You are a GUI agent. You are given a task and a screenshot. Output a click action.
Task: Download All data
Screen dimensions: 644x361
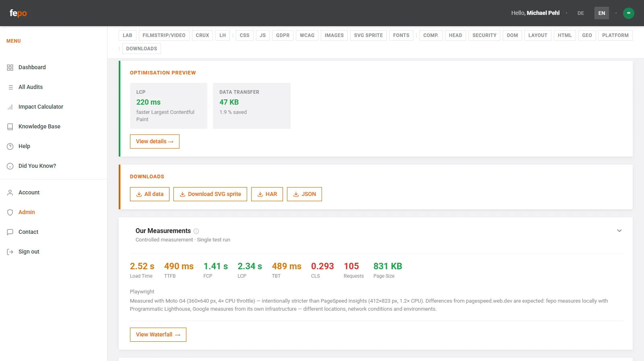tap(150, 194)
